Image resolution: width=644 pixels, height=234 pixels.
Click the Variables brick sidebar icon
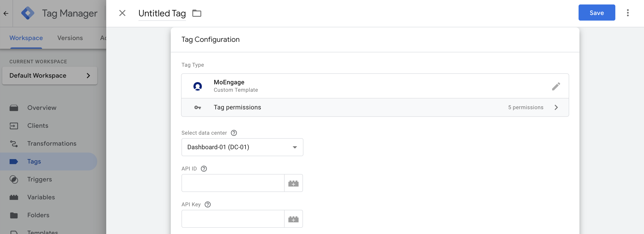coord(14,197)
